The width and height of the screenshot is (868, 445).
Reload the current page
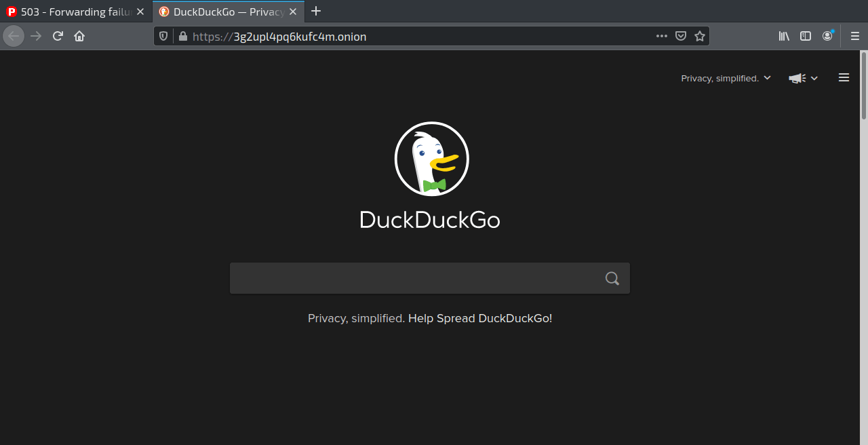click(x=58, y=36)
